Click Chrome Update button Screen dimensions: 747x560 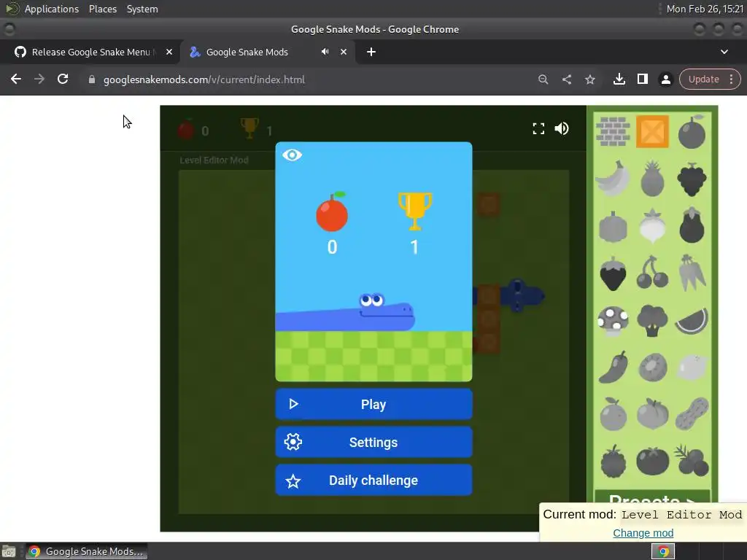coord(704,79)
